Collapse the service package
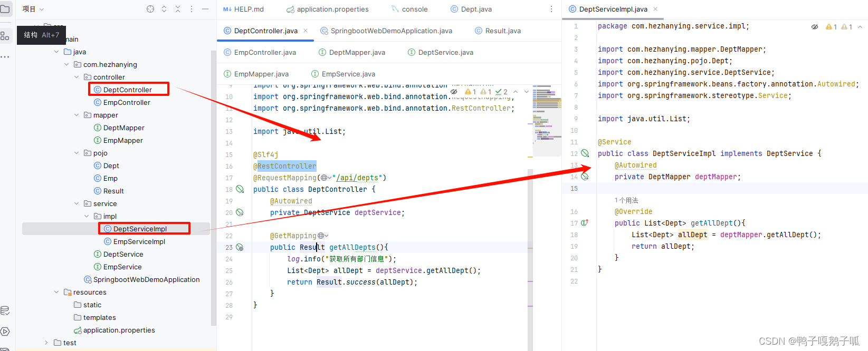 pyautogui.click(x=77, y=203)
